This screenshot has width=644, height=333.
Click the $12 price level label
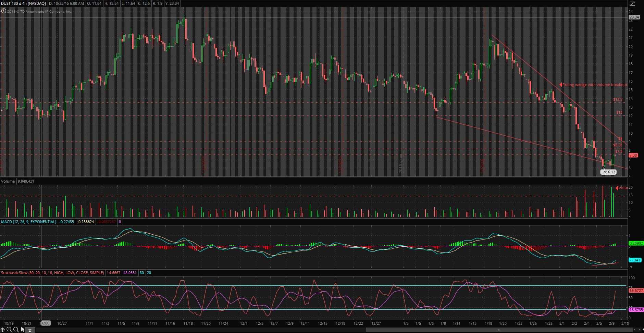[619, 112]
